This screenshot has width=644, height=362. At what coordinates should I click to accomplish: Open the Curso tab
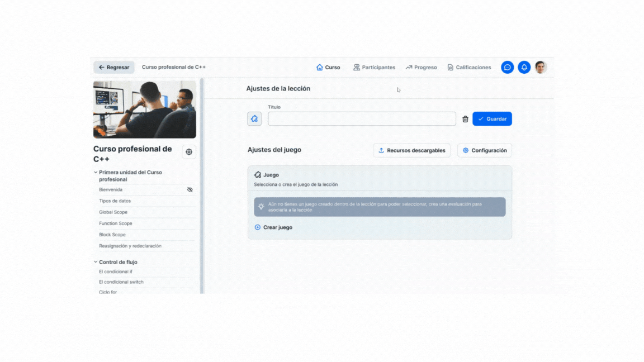pos(328,67)
